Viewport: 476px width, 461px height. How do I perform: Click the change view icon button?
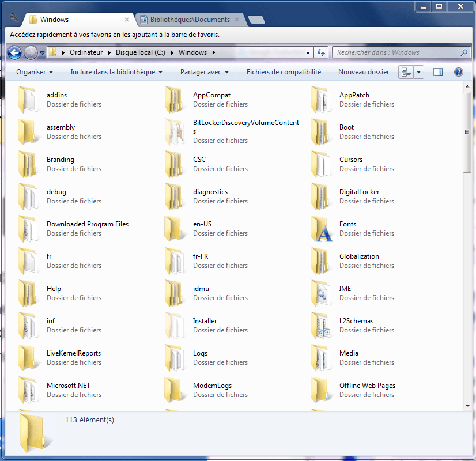[x=406, y=72]
